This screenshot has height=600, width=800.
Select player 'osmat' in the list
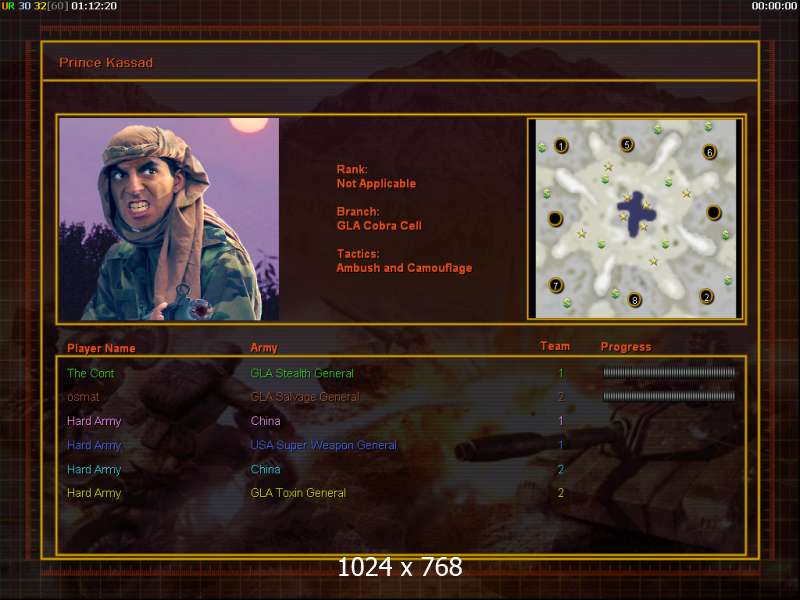[83, 397]
